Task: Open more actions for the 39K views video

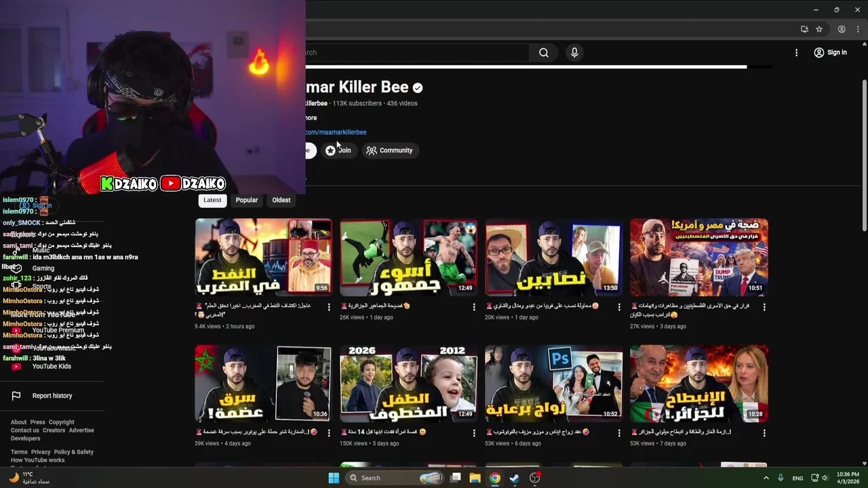Action: (329, 432)
